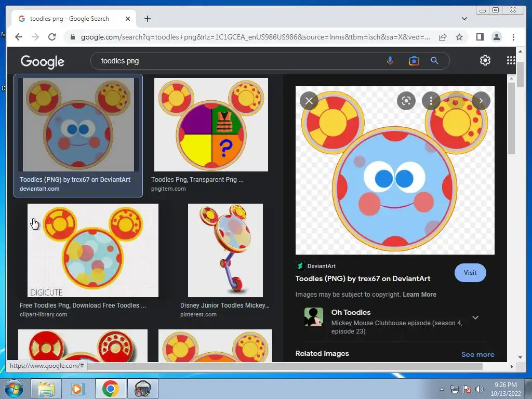Click the toodles png search field
The width and height of the screenshot is (532, 399).
tap(237, 61)
